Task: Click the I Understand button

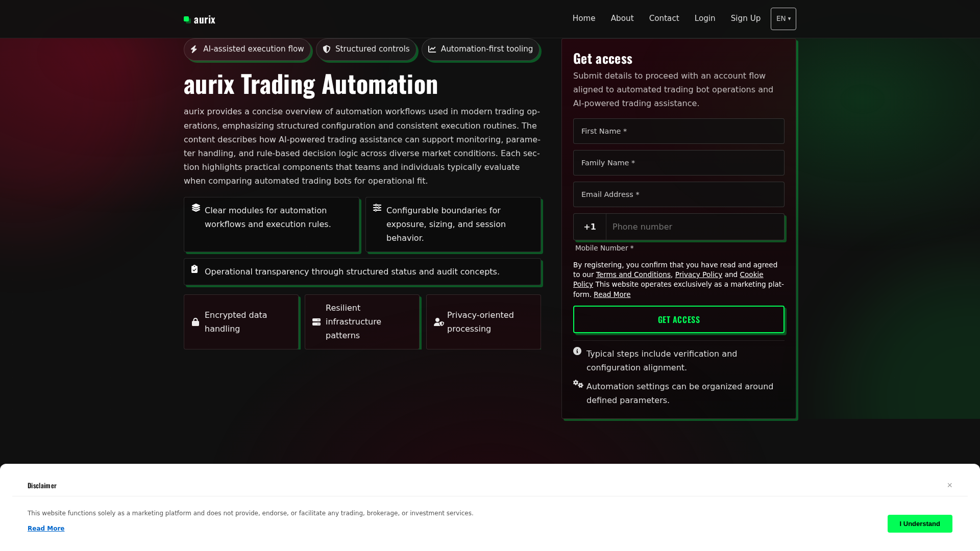Action: click(x=920, y=524)
